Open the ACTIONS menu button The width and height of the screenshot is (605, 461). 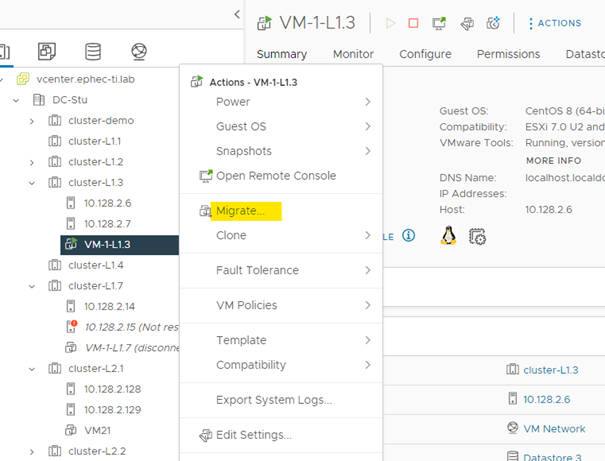tap(554, 23)
